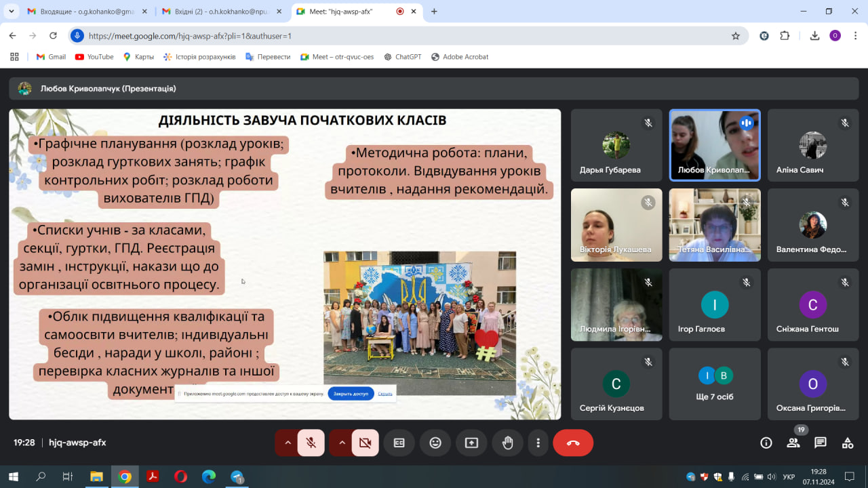
Task: Select Людмила Ігорівна video tile
Action: point(616,305)
